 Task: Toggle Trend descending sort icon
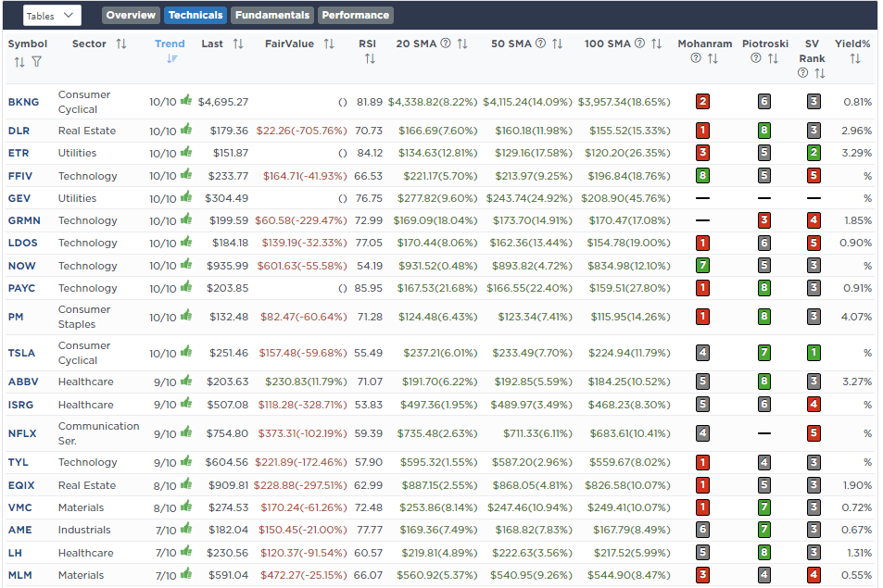[x=171, y=58]
